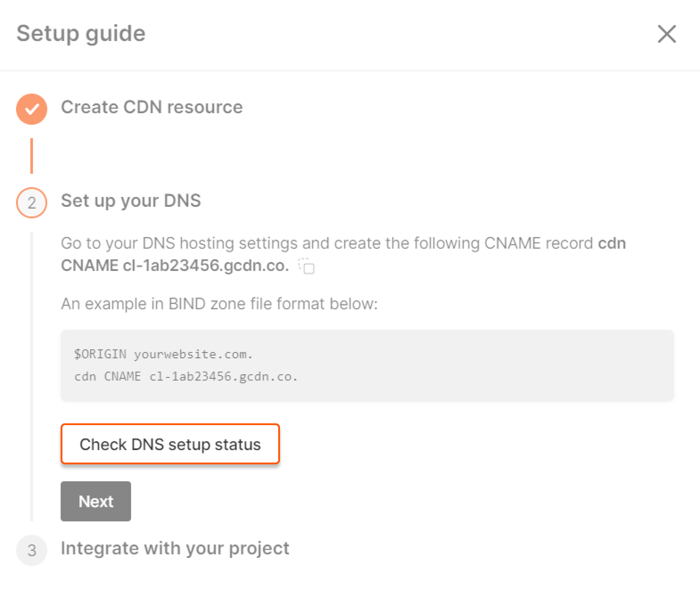
Task: Click the Next button
Action: click(95, 501)
